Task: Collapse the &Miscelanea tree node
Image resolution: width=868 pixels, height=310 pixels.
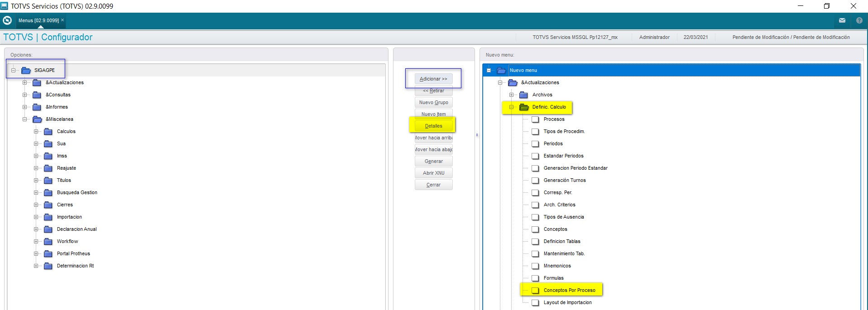Action: pyautogui.click(x=25, y=119)
